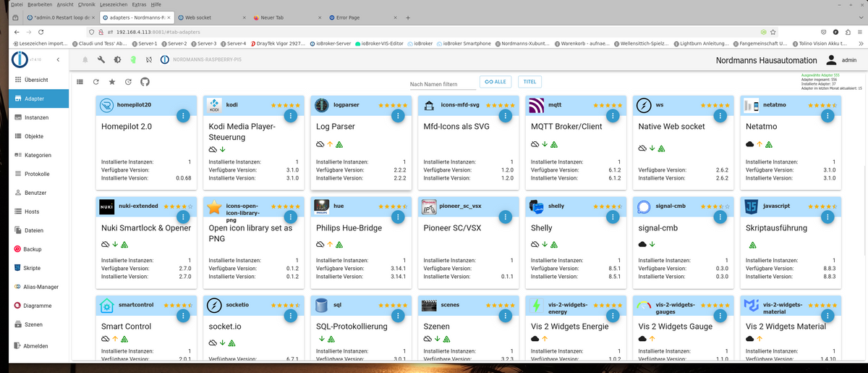Click the host logo next to NORDMANNS-RASPBERRY-PI5
The width and height of the screenshot is (868, 373).
[164, 60]
